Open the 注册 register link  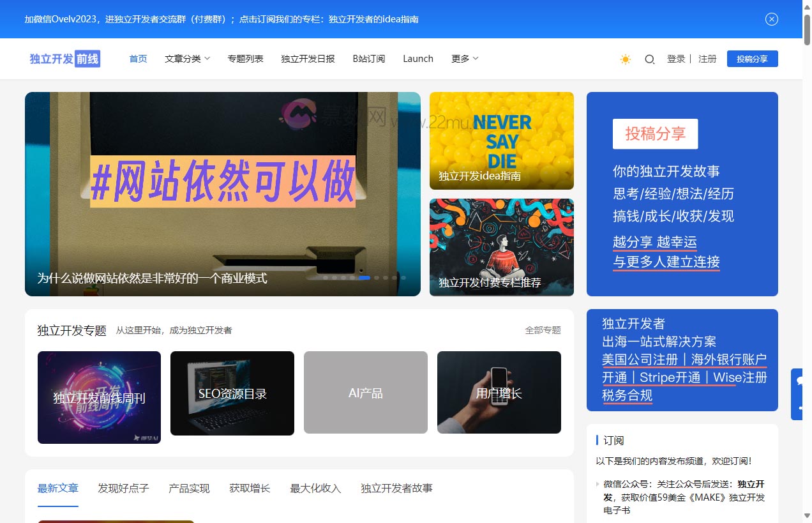[707, 58]
